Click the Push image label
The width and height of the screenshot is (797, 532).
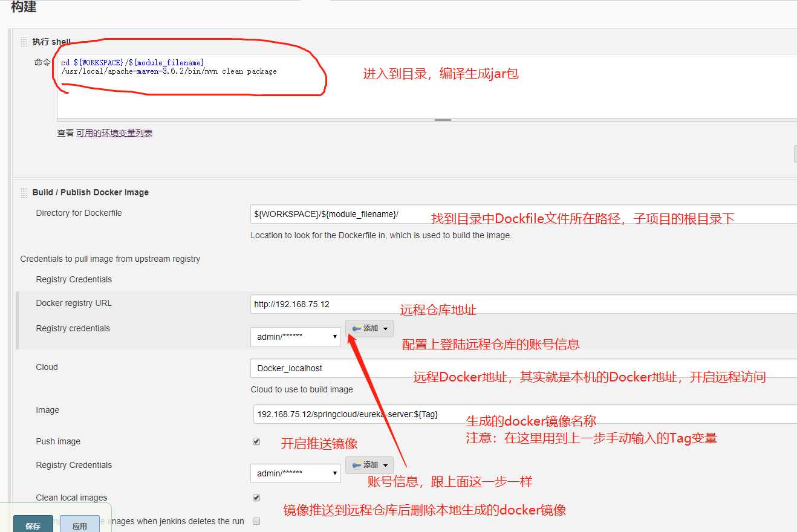(x=58, y=441)
